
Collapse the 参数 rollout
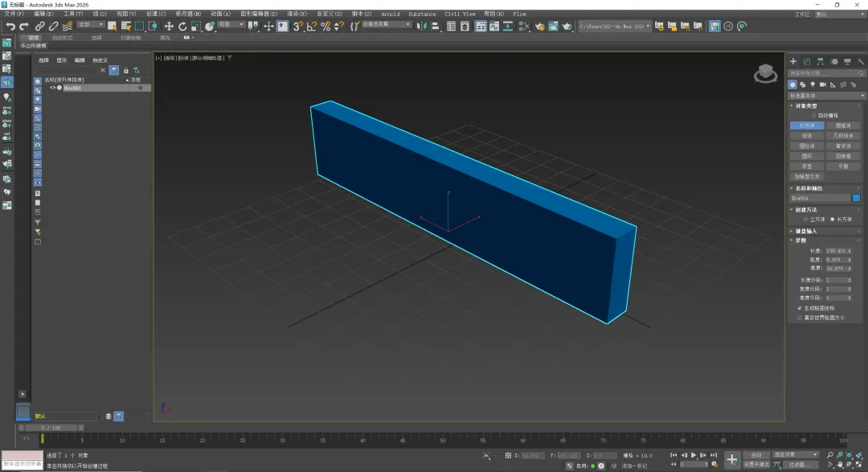click(x=800, y=240)
